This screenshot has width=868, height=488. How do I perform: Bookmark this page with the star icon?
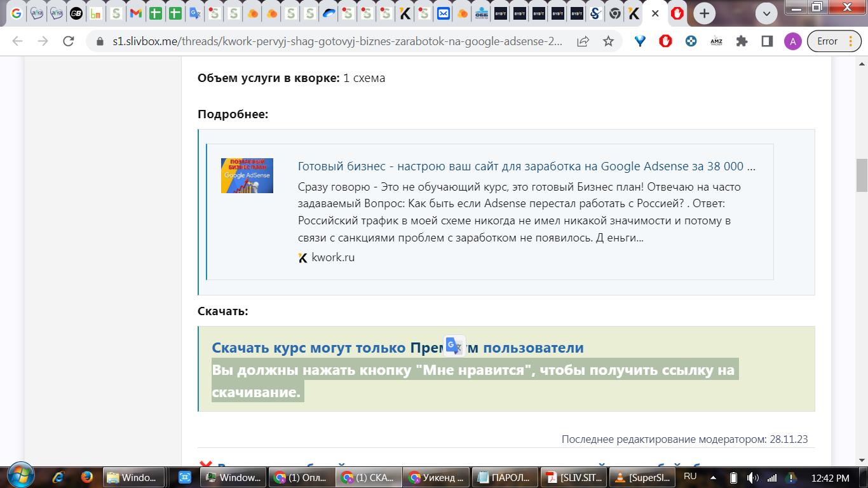[x=608, y=41]
